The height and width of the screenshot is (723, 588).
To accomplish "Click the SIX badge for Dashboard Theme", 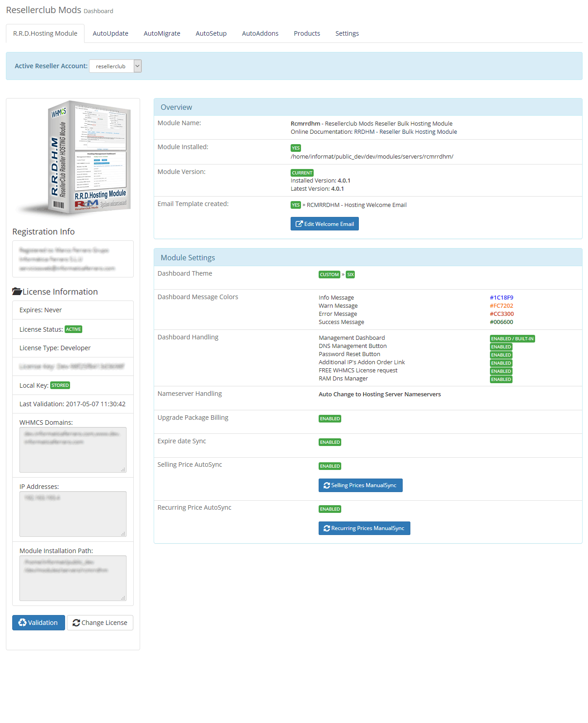I will pos(350,275).
